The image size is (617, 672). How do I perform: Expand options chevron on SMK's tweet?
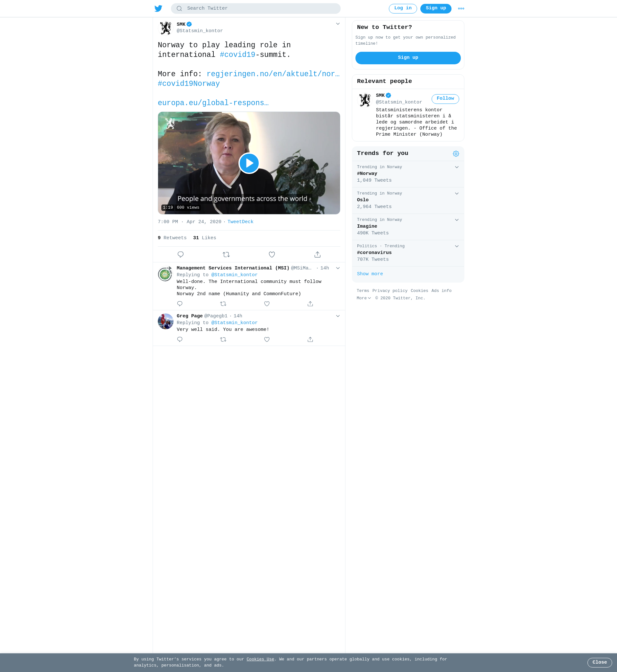(338, 24)
